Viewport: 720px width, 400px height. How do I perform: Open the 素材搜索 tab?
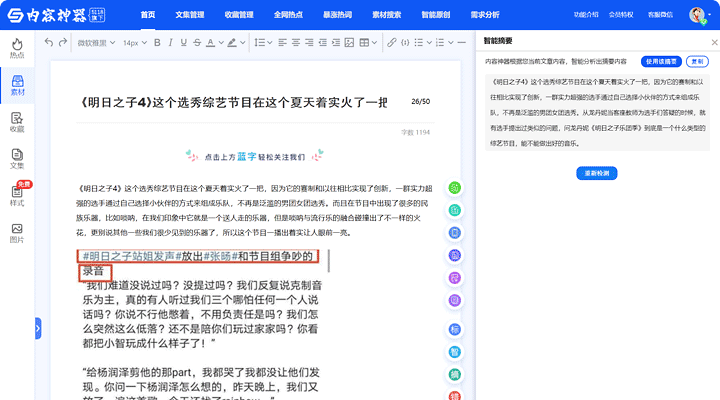click(x=386, y=15)
